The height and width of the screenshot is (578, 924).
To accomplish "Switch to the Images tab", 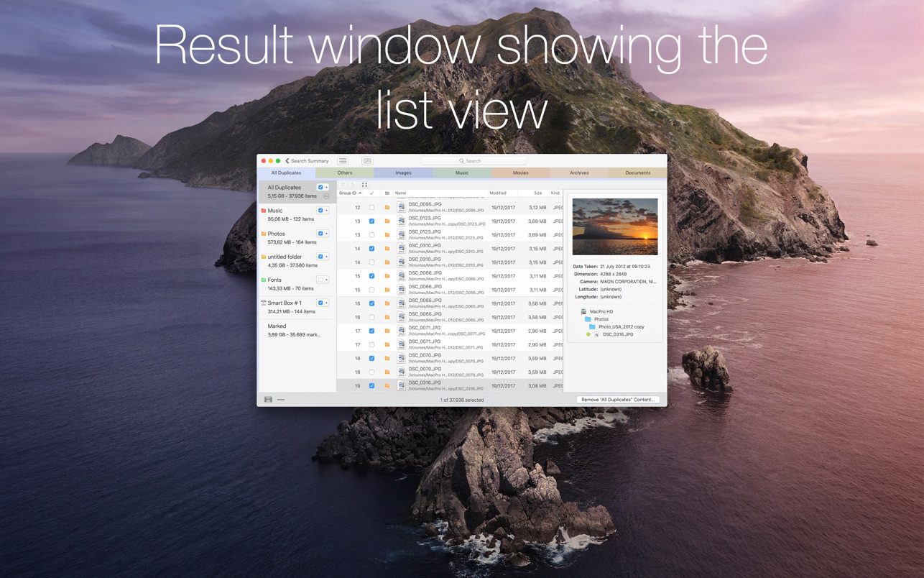I will point(403,173).
